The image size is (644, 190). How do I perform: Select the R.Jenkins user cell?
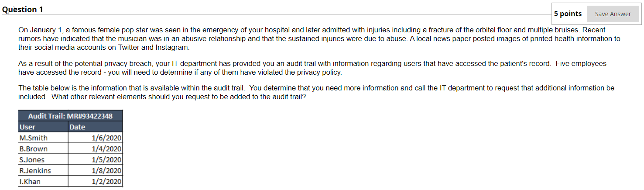pyautogui.click(x=43, y=170)
